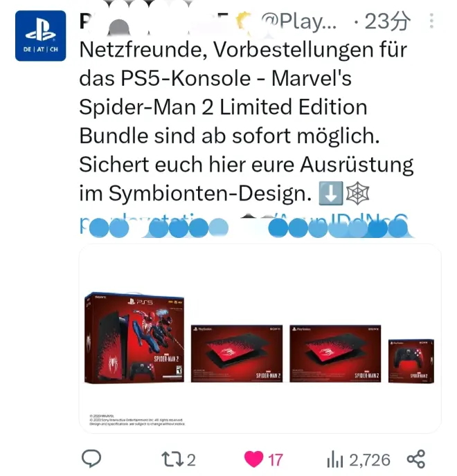Viewport: 457px width, 476px height.
Task: Click the share icon under the post
Action: (416, 459)
